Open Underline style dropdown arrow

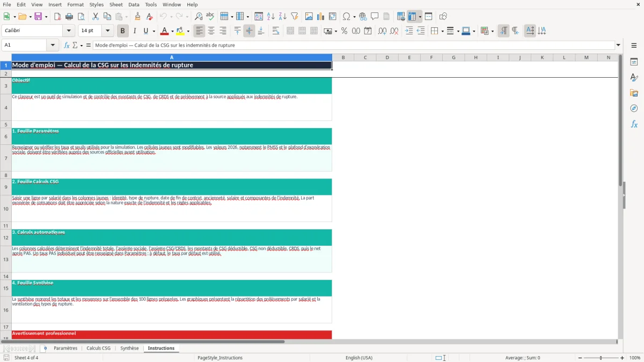153,31
